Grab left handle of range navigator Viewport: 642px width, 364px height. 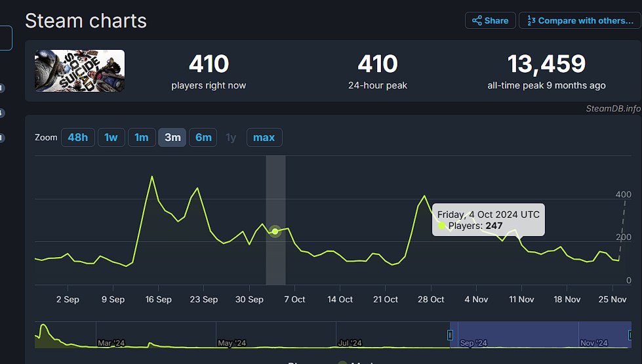point(450,335)
